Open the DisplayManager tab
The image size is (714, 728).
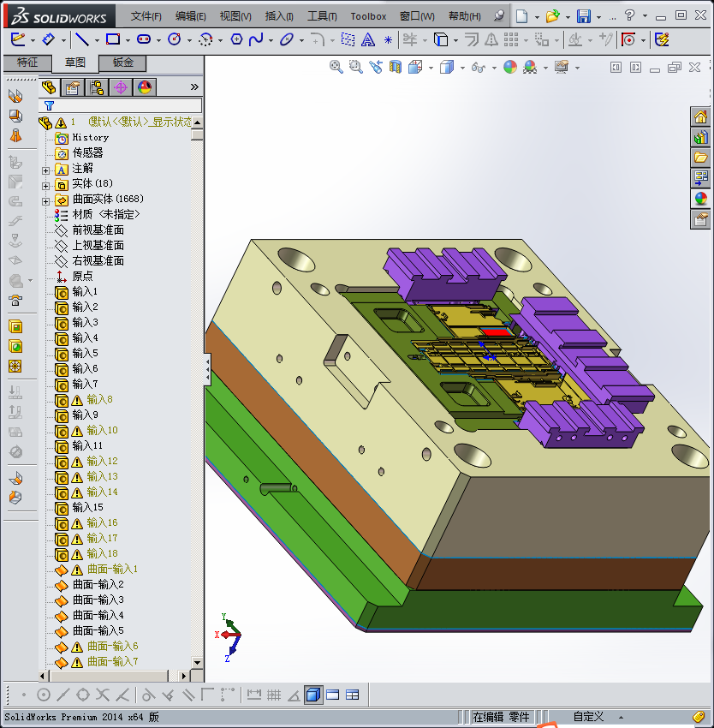(x=145, y=87)
